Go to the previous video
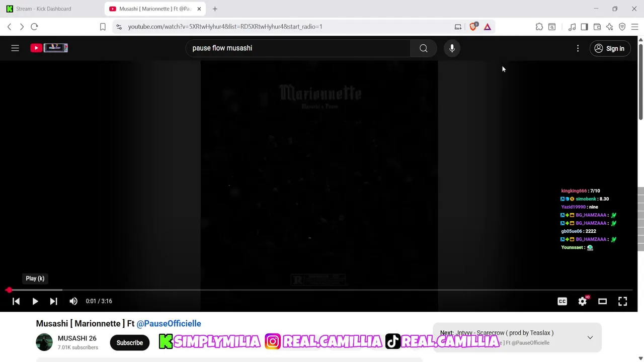 (x=16, y=301)
